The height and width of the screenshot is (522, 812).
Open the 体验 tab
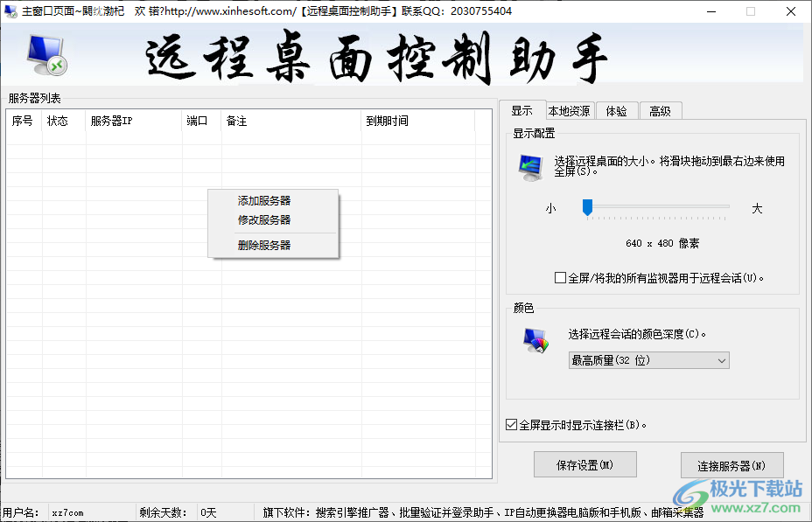tap(617, 110)
